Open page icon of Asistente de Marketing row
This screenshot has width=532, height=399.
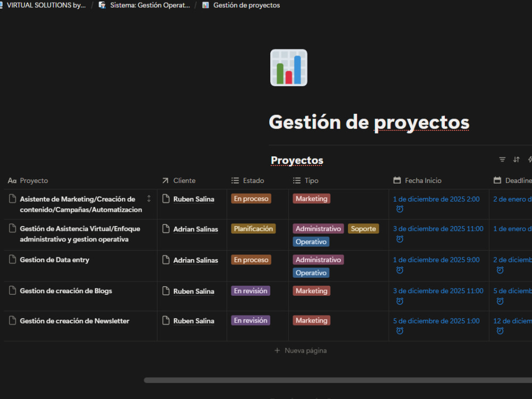12,198
